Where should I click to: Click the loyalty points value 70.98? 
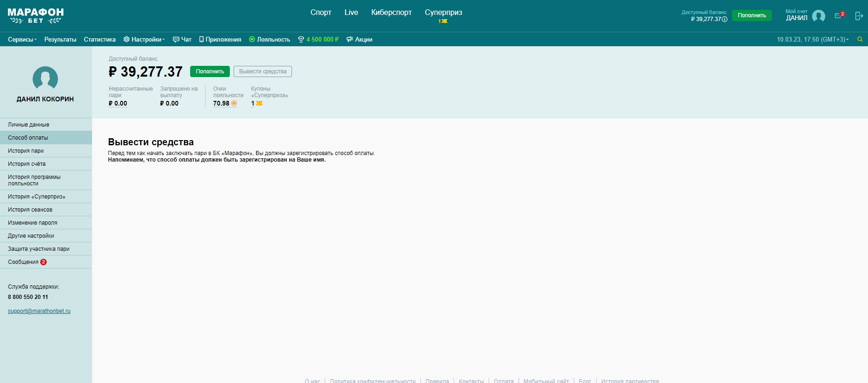[x=221, y=104]
